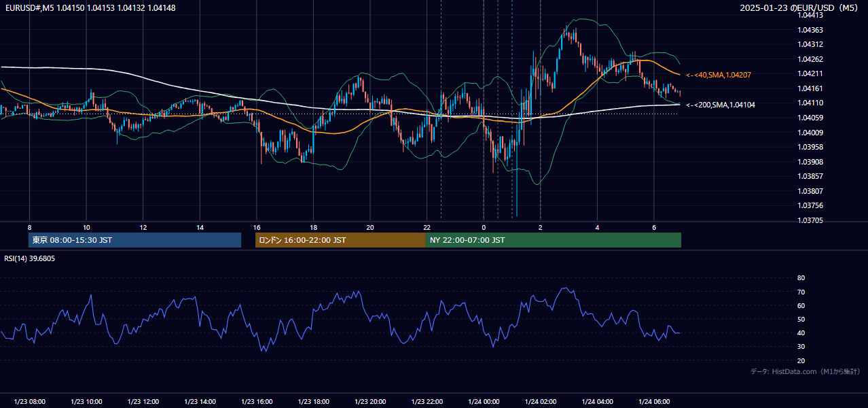The height and width of the screenshot is (408, 868).
Task: Click the 1/24 02:00 date label
Action: (541, 402)
